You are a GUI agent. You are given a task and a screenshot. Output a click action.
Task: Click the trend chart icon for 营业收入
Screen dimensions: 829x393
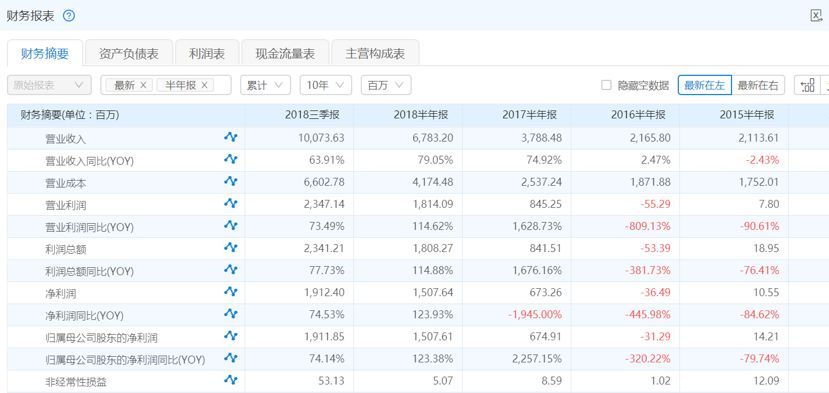pos(231,137)
